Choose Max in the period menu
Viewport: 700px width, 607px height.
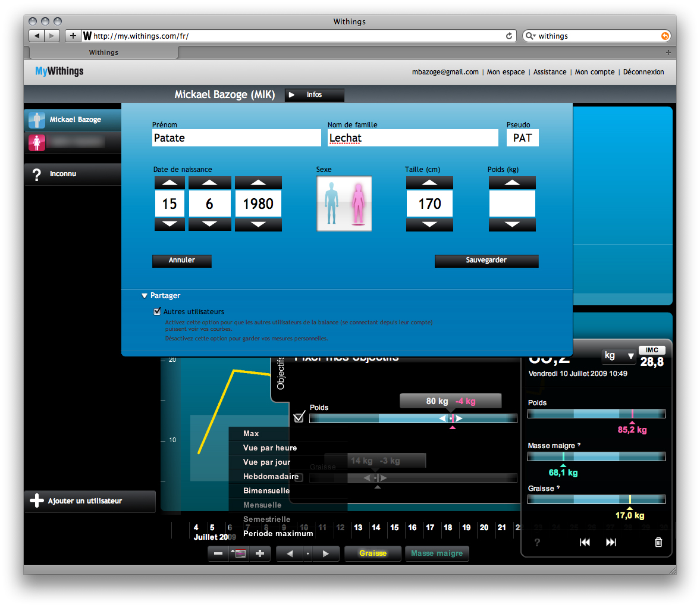click(x=251, y=433)
